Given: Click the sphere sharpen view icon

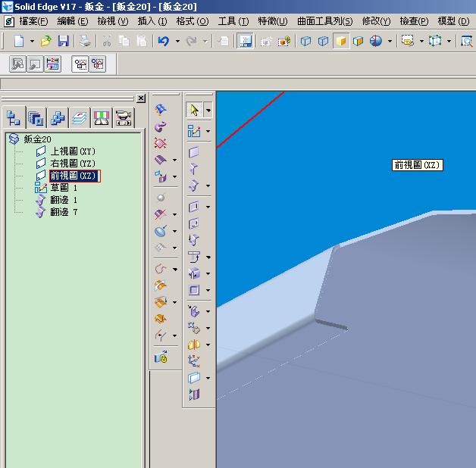Looking at the screenshot, I should point(376,41).
